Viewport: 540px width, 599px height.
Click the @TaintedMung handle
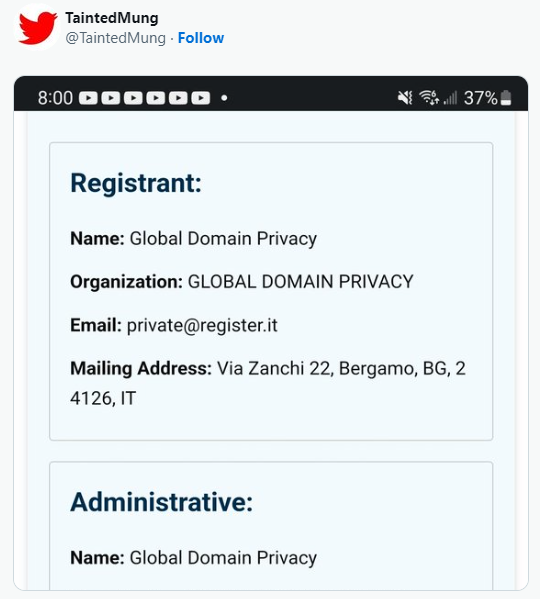pos(115,38)
